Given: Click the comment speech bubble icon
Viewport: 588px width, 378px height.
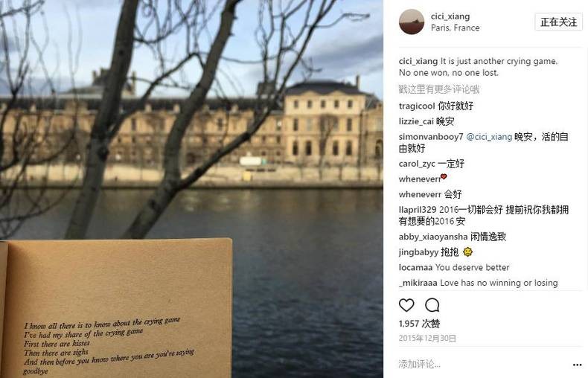Looking at the screenshot, I should tap(432, 305).
